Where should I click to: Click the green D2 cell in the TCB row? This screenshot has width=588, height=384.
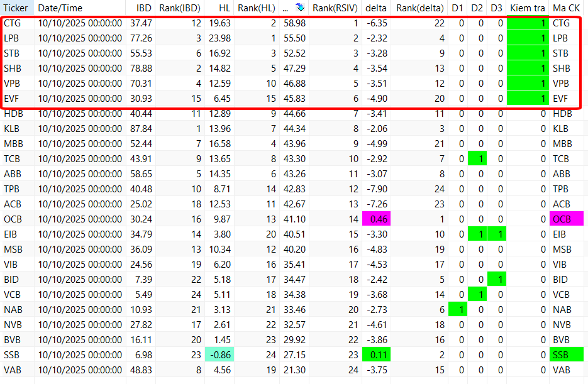pyautogui.click(x=477, y=158)
